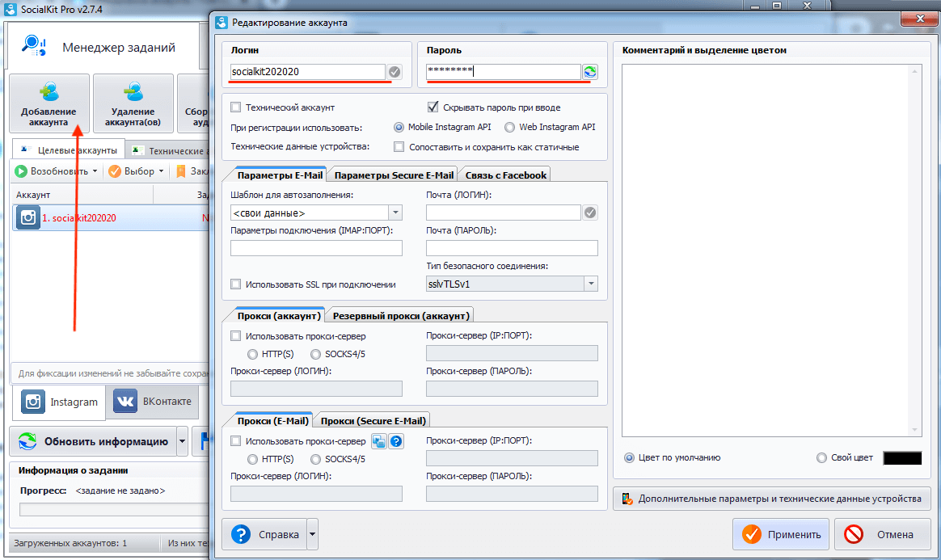Open additional parameters and device data

(772, 499)
